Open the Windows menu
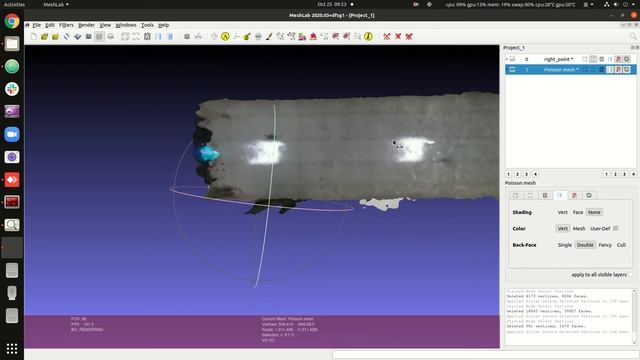The height and width of the screenshot is (360, 640). (126, 25)
